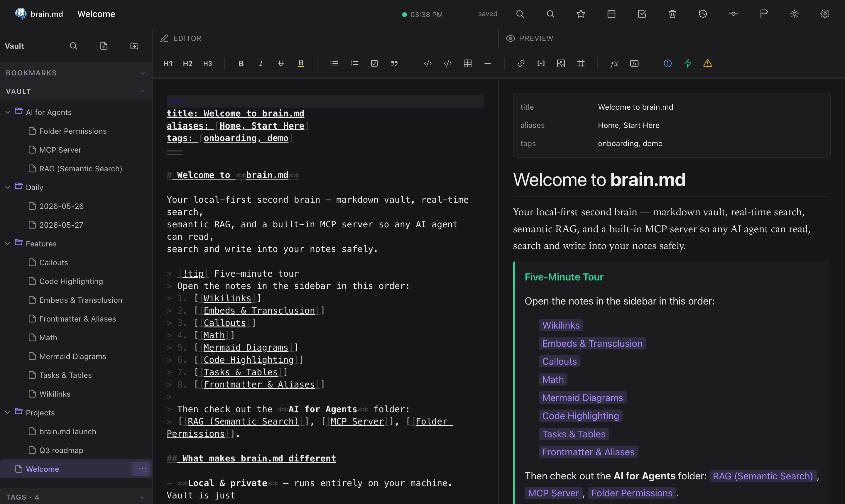This screenshot has width=845, height=504.
Task: Collapse the VAULT section
Action: pyautogui.click(x=76, y=91)
